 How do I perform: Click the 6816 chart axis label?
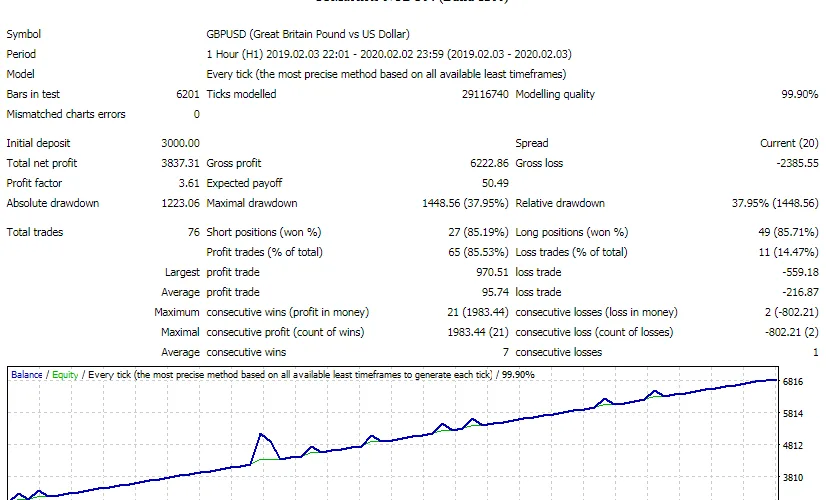click(x=793, y=381)
